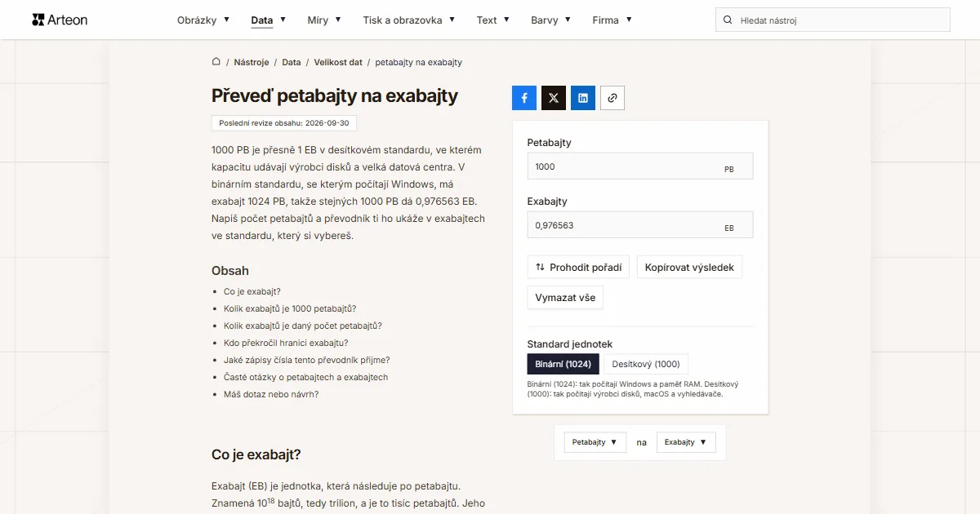Click the Prohodit pořadí button
The image size is (980, 514).
point(578,267)
